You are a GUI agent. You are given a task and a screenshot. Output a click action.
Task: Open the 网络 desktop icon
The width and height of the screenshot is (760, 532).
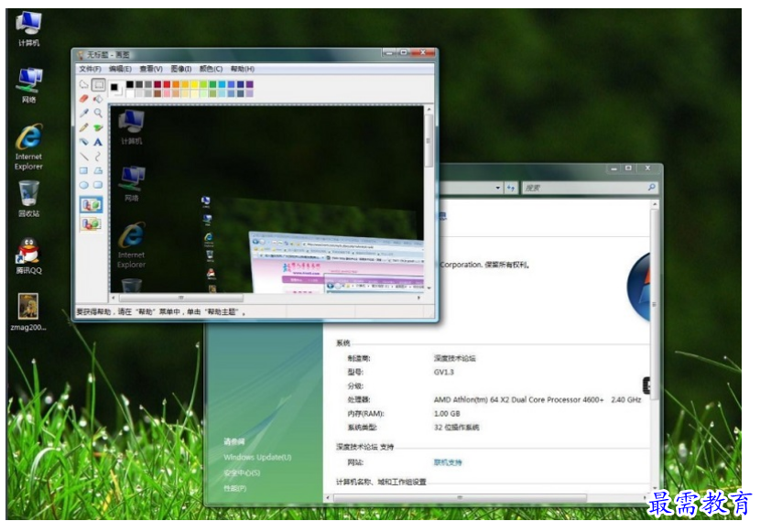click(28, 86)
